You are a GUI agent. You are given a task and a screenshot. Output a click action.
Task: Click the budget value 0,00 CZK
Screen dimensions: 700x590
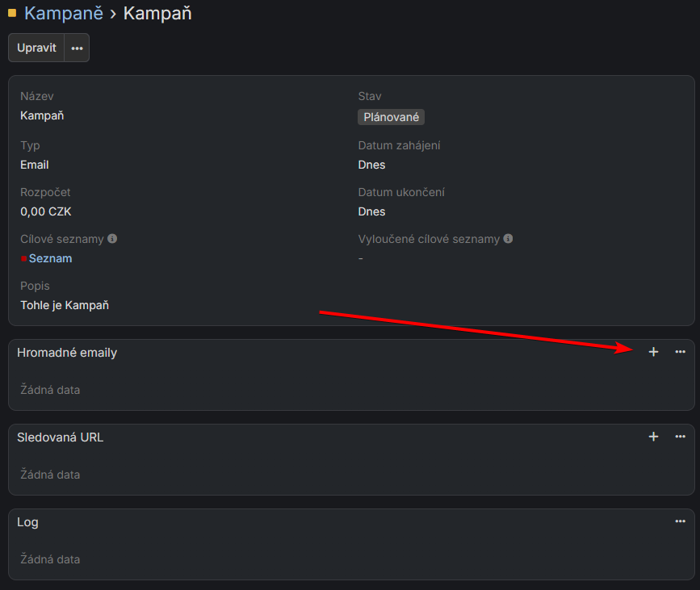pos(46,211)
